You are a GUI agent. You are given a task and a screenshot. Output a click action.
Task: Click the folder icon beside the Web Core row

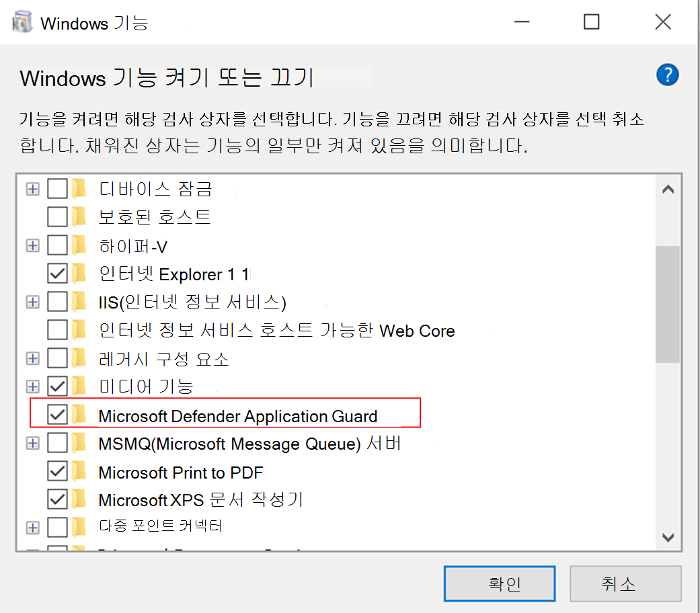[79, 330]
